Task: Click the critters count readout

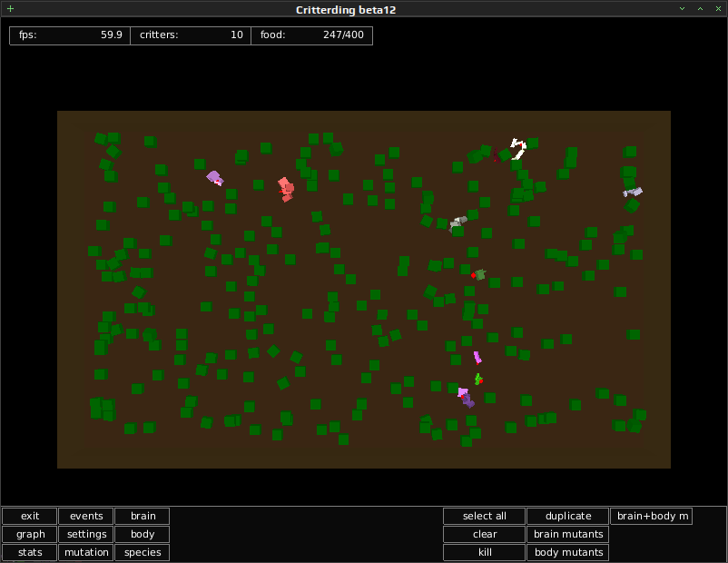Action: point(191,35)
